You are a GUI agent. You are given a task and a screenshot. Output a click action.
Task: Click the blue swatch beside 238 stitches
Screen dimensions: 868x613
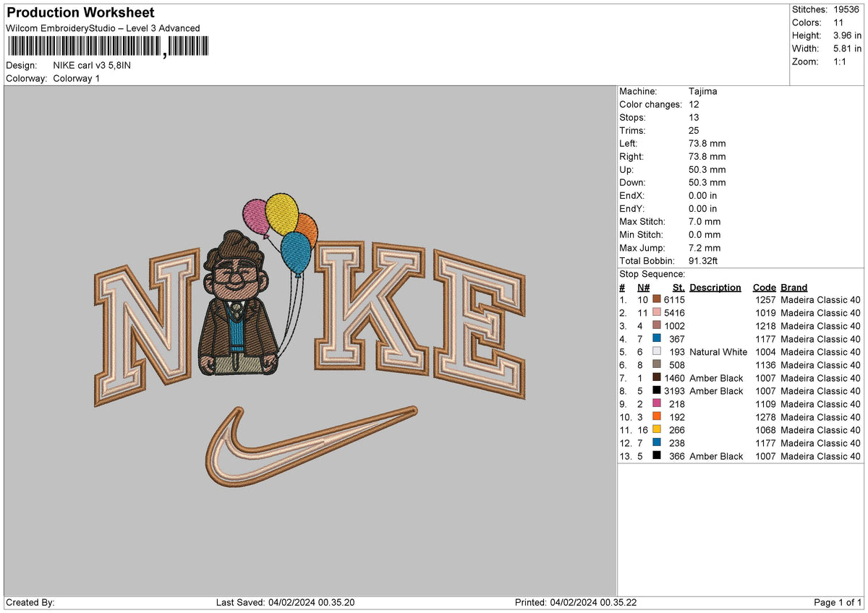pos(657,443)
